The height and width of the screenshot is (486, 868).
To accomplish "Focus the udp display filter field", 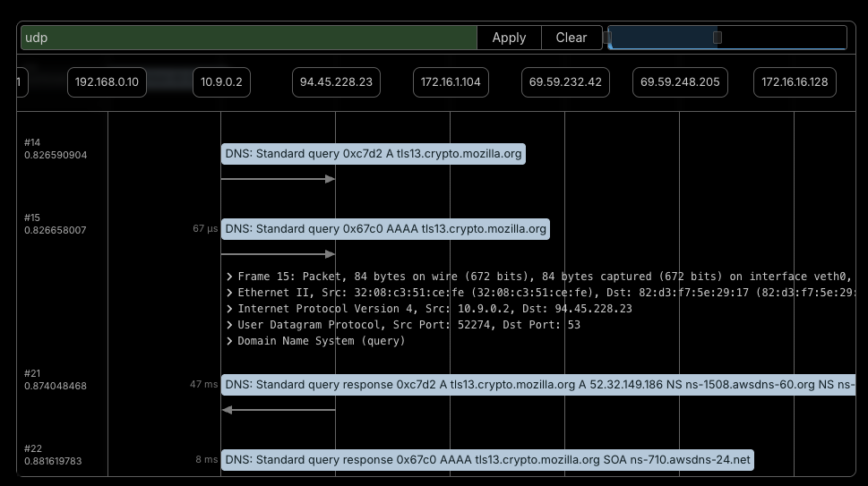I will click(249, 38).
